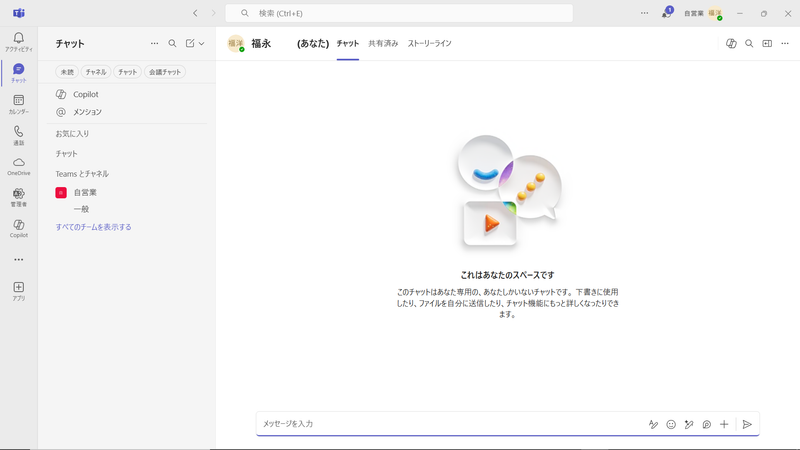Click the 福永 avatar in chat header
The image size is (800, 450).
[x=236, y=43]
